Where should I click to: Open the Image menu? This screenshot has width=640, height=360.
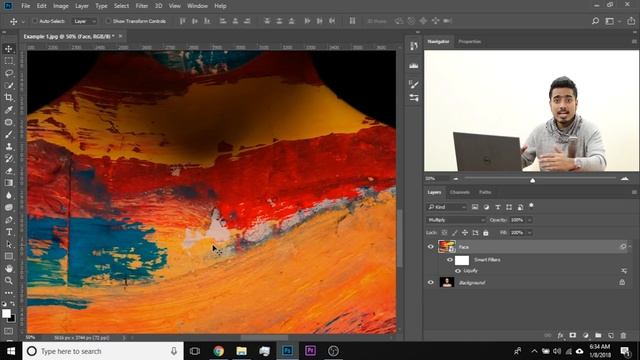(x=61, y=6)
